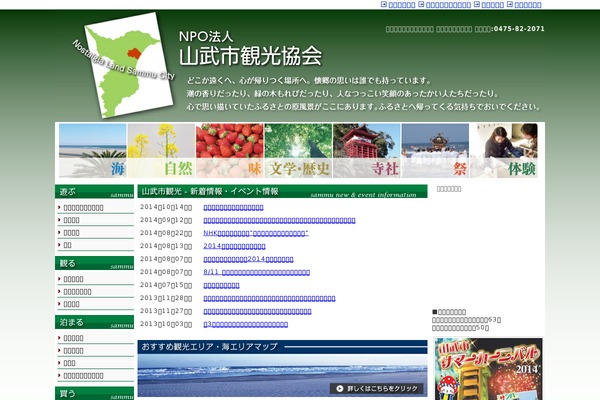This screenshot has height=400, width=600.
Task: Open the news link starting with NHK
Action: coord(256,233)
